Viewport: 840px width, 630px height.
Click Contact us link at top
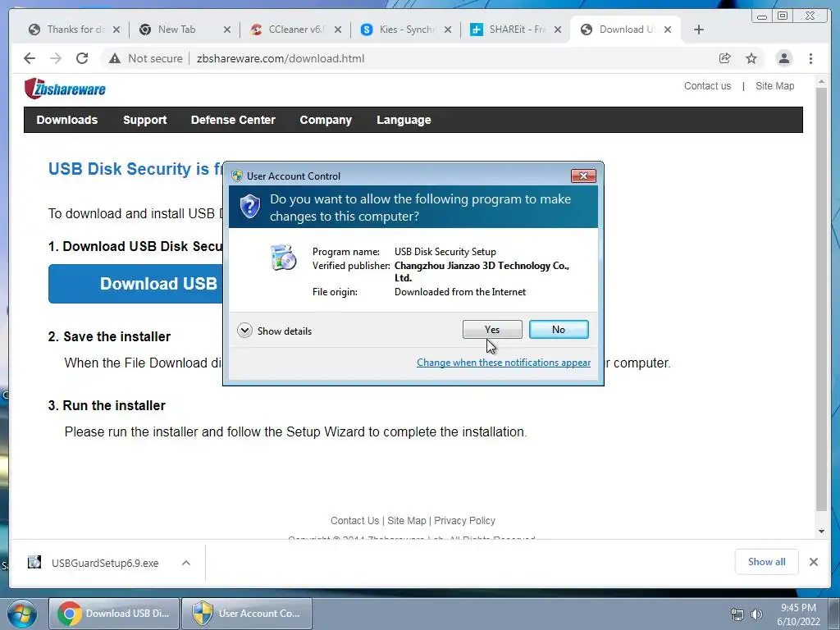tap(707, 85)
